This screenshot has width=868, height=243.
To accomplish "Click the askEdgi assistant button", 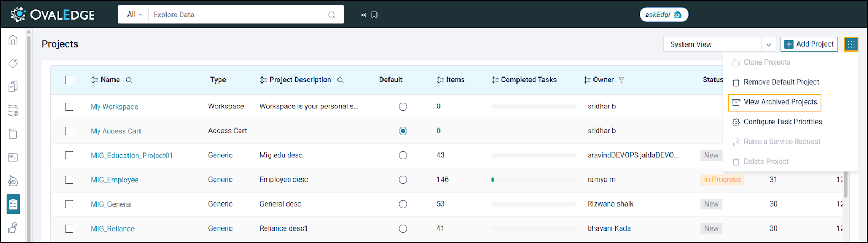I will [x=663, y=15].
